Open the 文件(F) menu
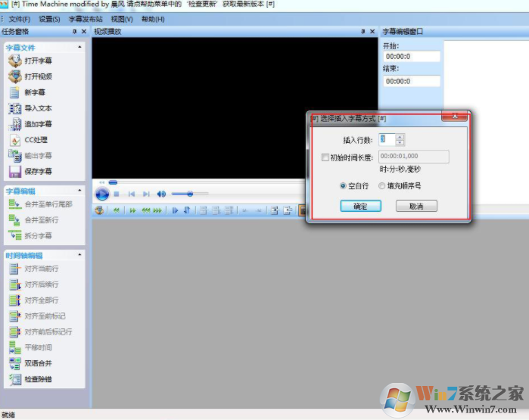This screenshot has height=420, width=529. tap(19, 19)
